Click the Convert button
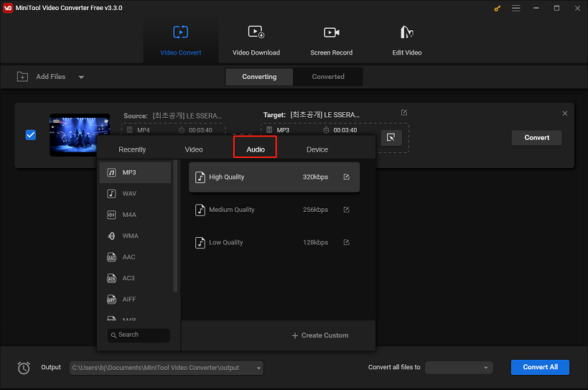Image resolution: width=588 pixels, height=390 pixels. click(536, 138)
